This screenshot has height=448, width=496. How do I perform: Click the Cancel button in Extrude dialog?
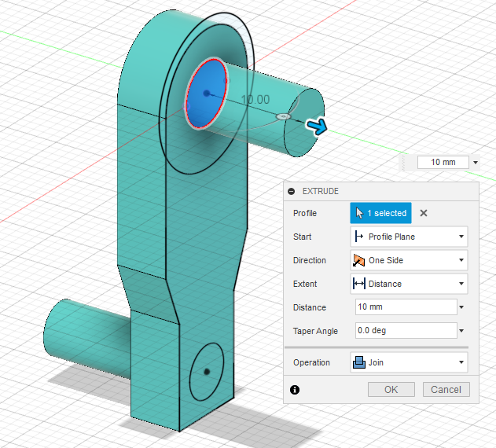(446, 389)
